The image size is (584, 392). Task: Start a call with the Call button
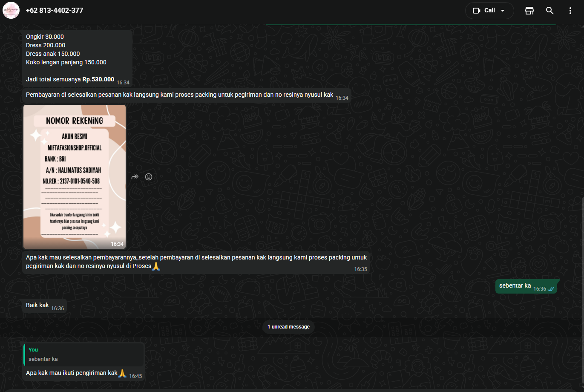pyautogui.click(x=484, y=10)
